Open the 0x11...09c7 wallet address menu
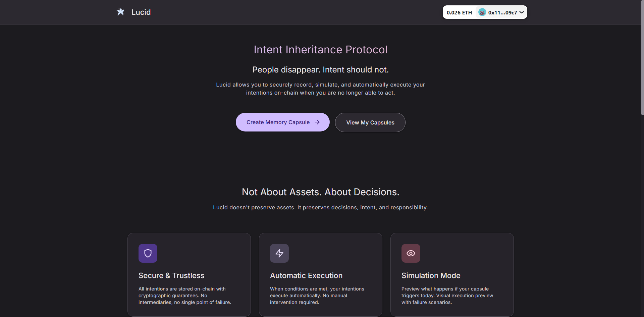This screenshot has height=317, width=644. pyautogui.click(x=502, y=12)
